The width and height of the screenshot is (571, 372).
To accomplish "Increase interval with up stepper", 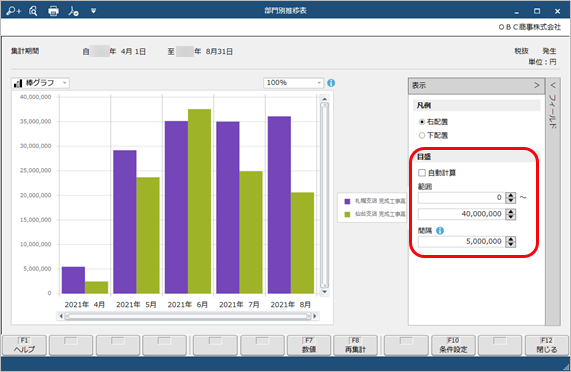I will click(x=511, y=239).
